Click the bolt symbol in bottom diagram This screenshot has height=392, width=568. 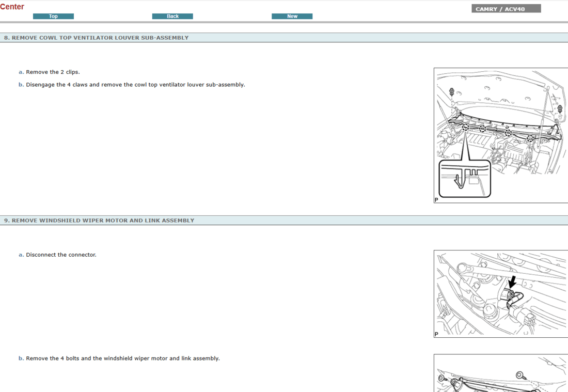tap(519, 375)
